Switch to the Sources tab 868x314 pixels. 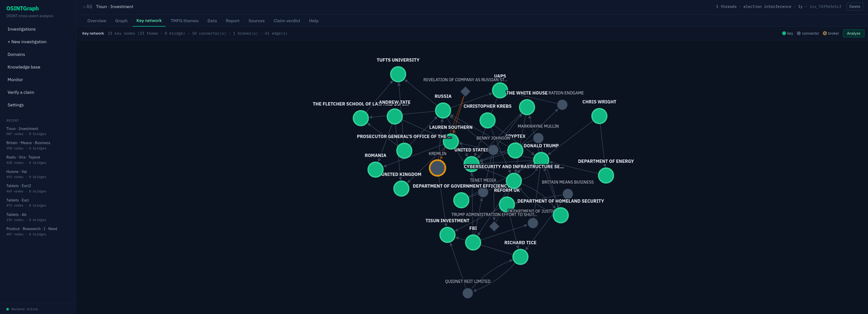click(x=256, y=20)
